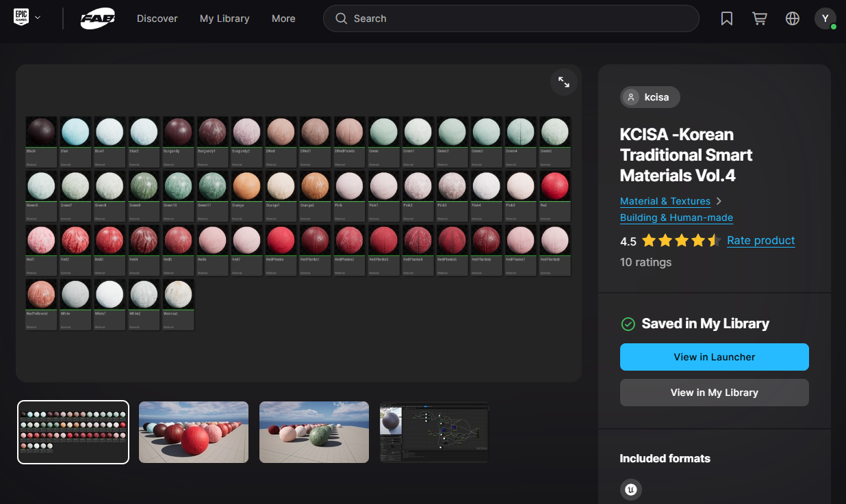
Task: Click the star rating display
Action: (x=682, y=241)
